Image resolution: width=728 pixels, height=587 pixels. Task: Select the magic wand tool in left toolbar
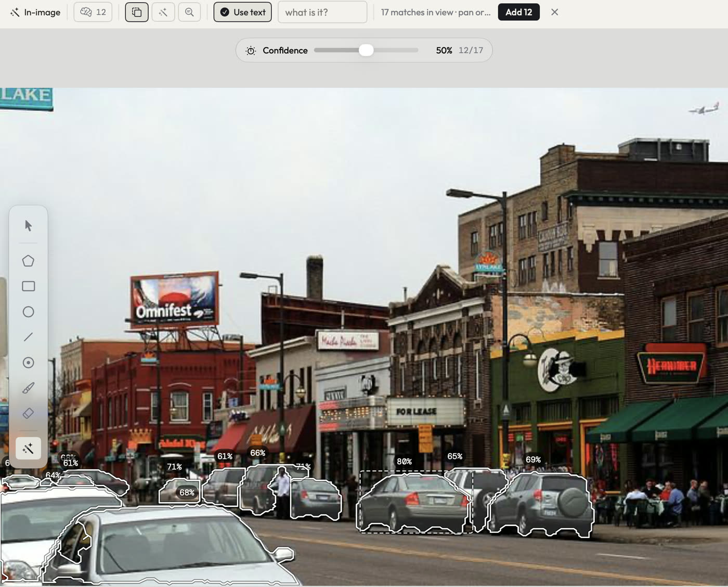[x=28, y=449]
